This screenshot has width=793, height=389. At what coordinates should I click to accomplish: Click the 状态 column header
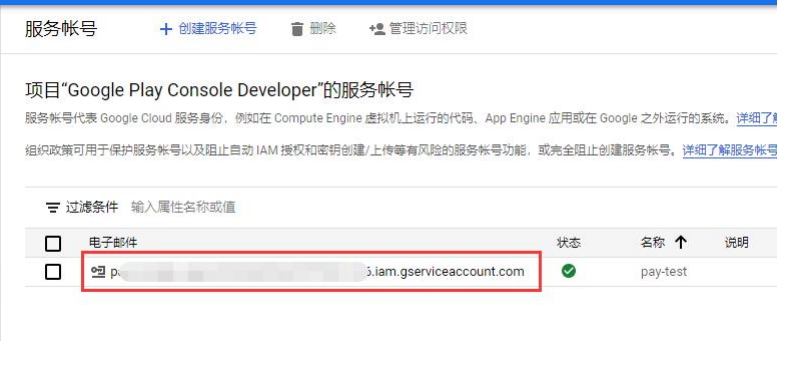tap(569, 243)
